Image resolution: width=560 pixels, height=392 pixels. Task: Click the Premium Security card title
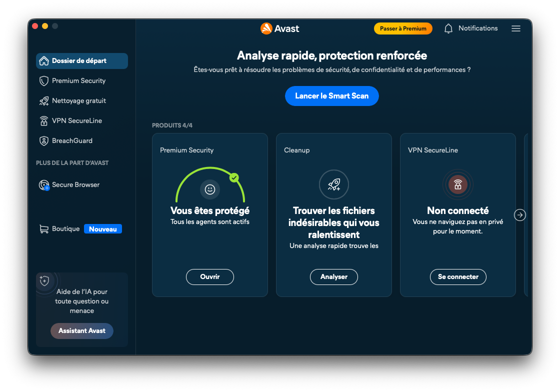pos(187,150)
